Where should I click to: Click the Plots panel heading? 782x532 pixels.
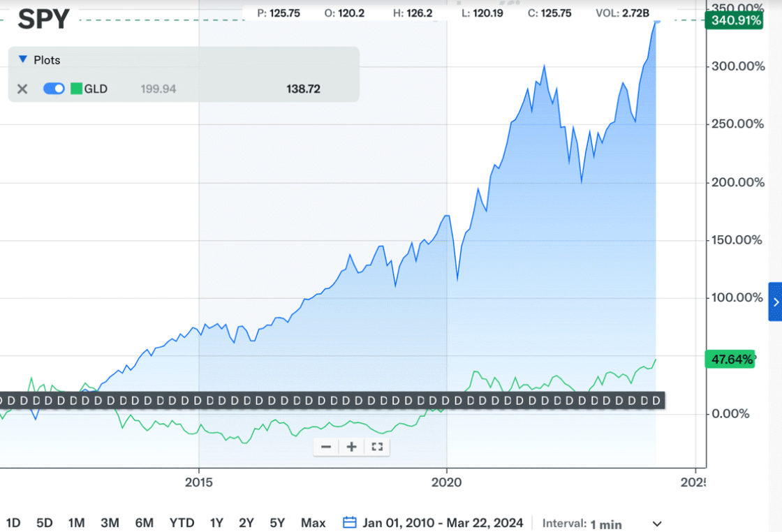[x=47, y=60]
